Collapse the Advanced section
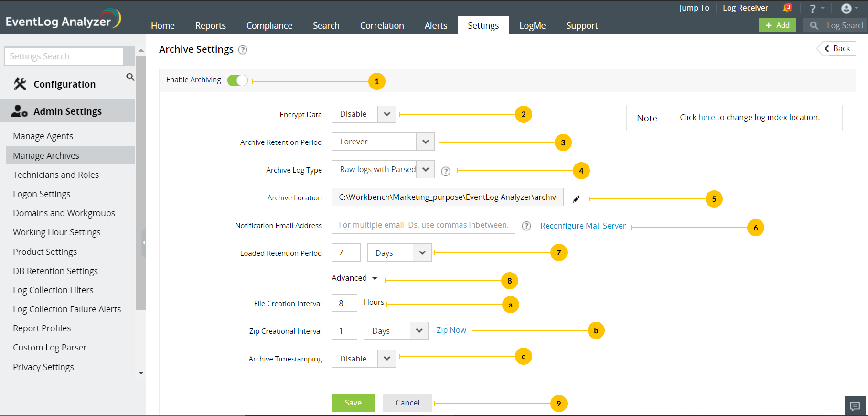 pyautogui.click(x=354, y=278)
